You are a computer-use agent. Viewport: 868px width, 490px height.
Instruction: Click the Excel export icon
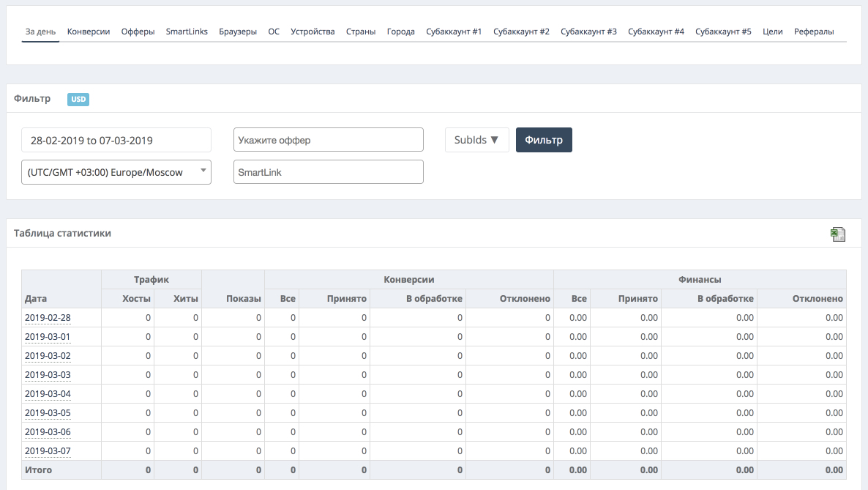pyautogui.click(x=838, y=234)
